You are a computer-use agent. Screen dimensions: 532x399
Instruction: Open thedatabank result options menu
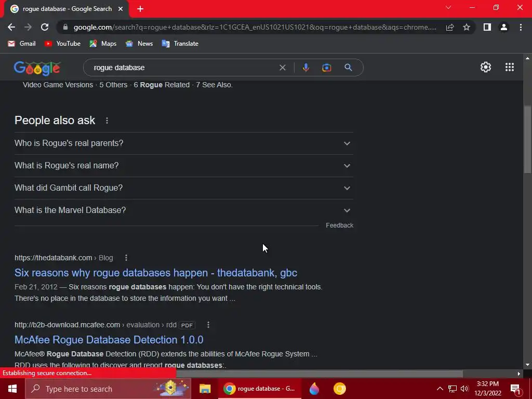126,258
